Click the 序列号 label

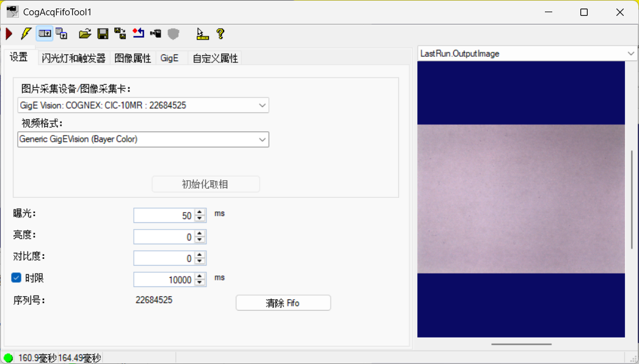pyautogui.click(x=29, y=300)
